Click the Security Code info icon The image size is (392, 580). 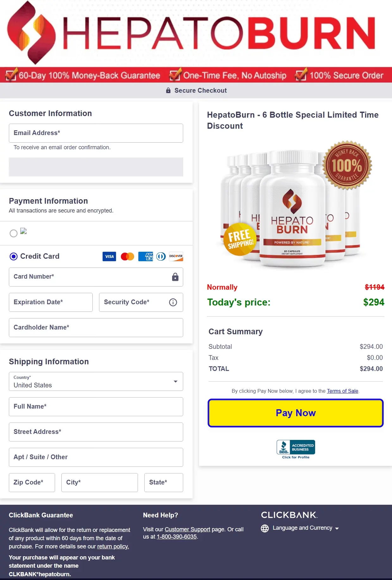click(173, 302)
